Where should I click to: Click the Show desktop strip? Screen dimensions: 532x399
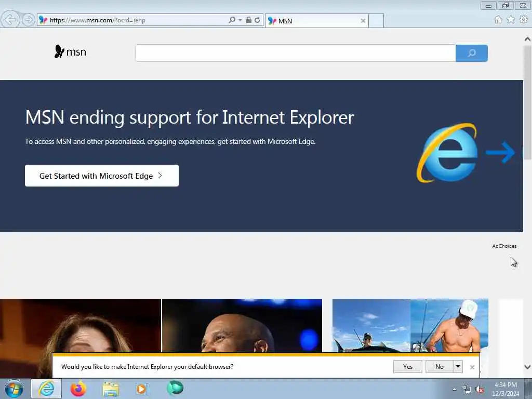[x=528, y=389]
